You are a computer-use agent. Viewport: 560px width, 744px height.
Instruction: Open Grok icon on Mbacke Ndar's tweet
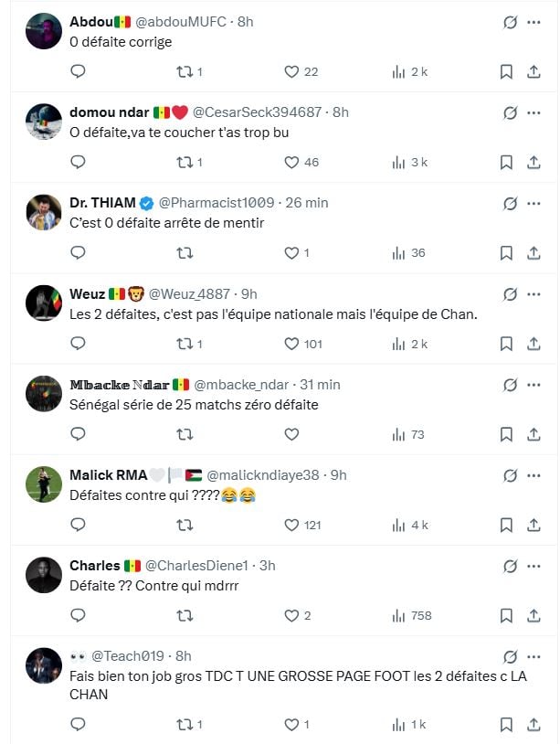tap(511, 385)
